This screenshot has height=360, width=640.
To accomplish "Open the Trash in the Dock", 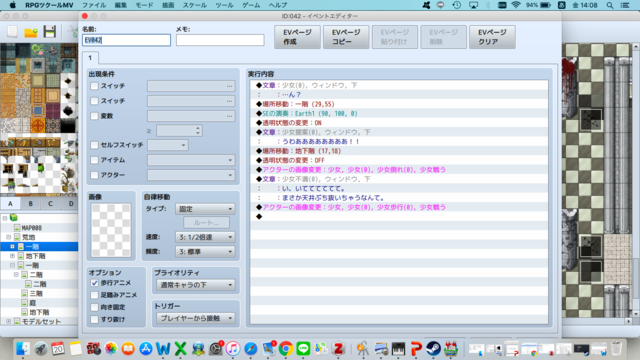I will coord(617,349).
